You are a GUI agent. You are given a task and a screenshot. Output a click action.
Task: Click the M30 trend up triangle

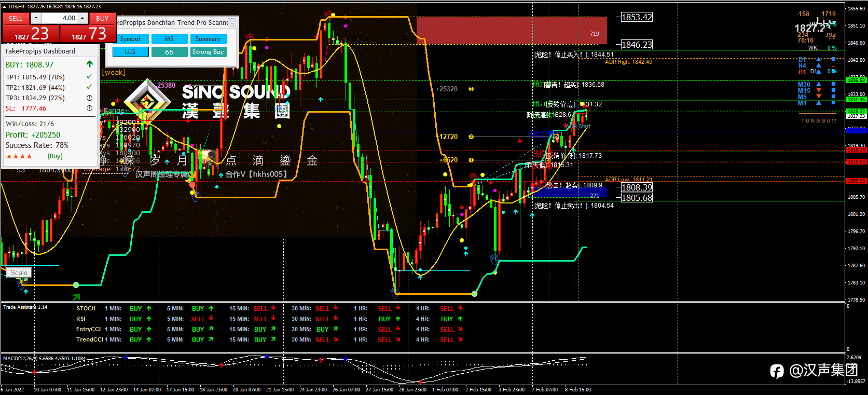click(819, 84)
